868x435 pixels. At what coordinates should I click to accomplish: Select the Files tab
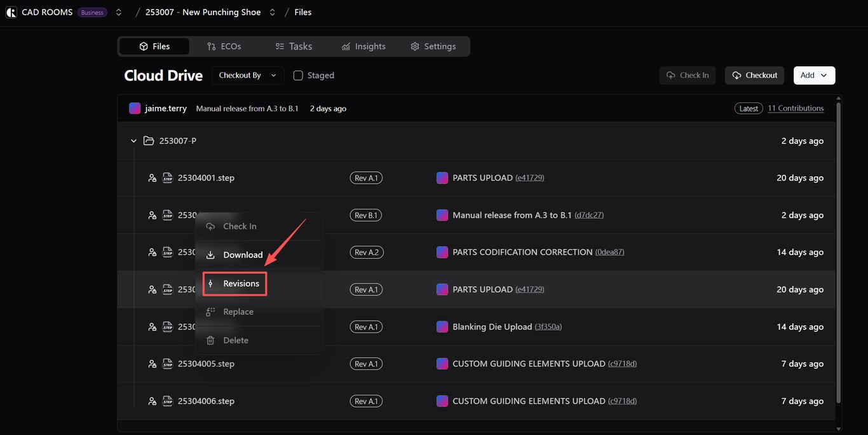[x=154, y=46]
